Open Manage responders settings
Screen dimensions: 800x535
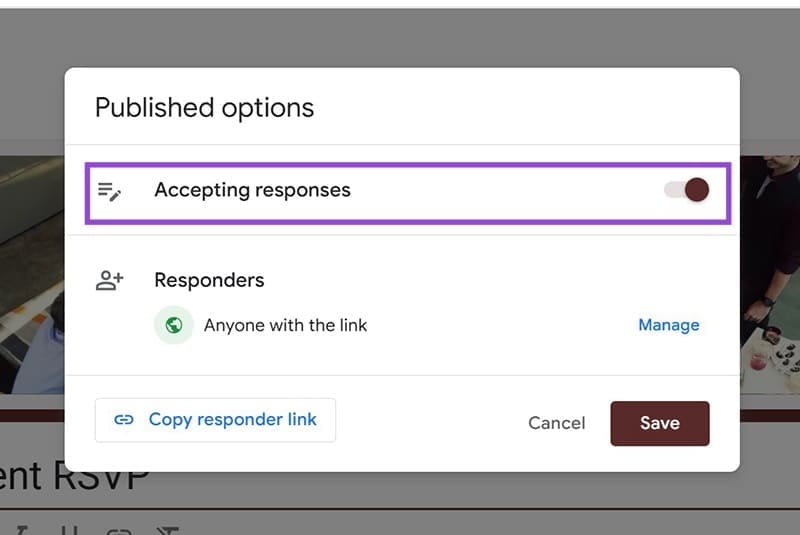(x=669, y=325)
